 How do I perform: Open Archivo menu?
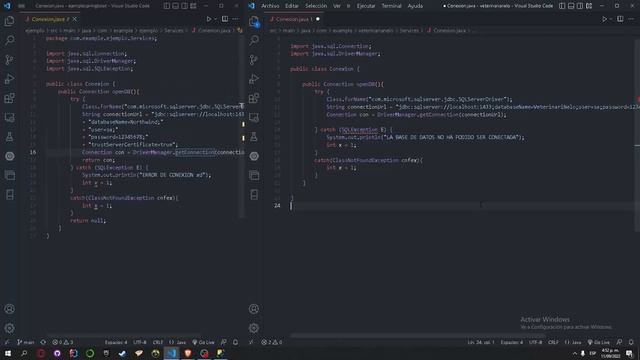click(270, 6)
